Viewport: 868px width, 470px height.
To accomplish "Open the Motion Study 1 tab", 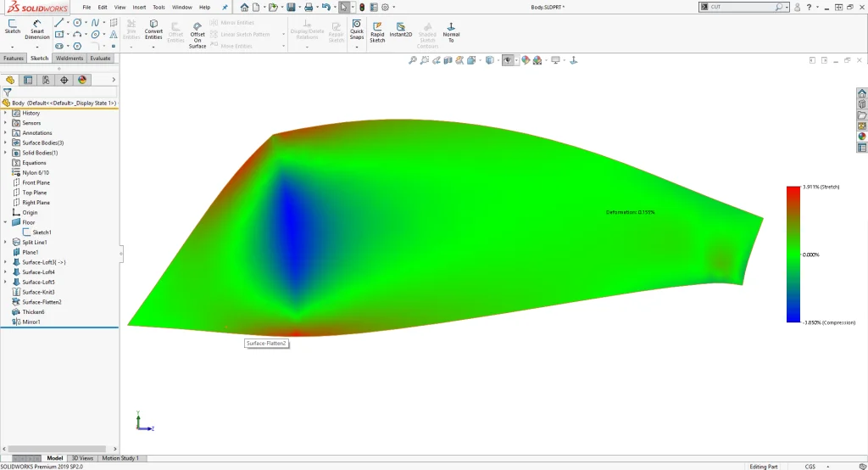I will (x=120, y=458).
